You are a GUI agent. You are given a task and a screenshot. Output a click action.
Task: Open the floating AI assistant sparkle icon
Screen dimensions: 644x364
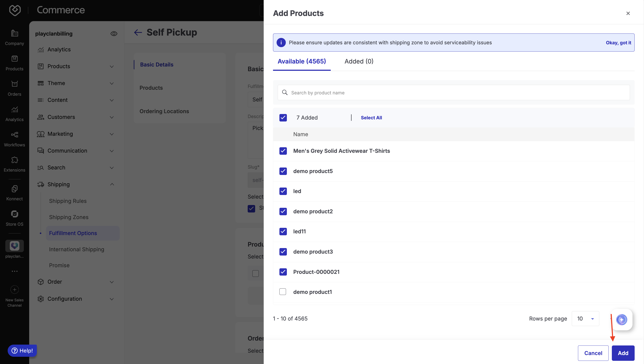621,319
